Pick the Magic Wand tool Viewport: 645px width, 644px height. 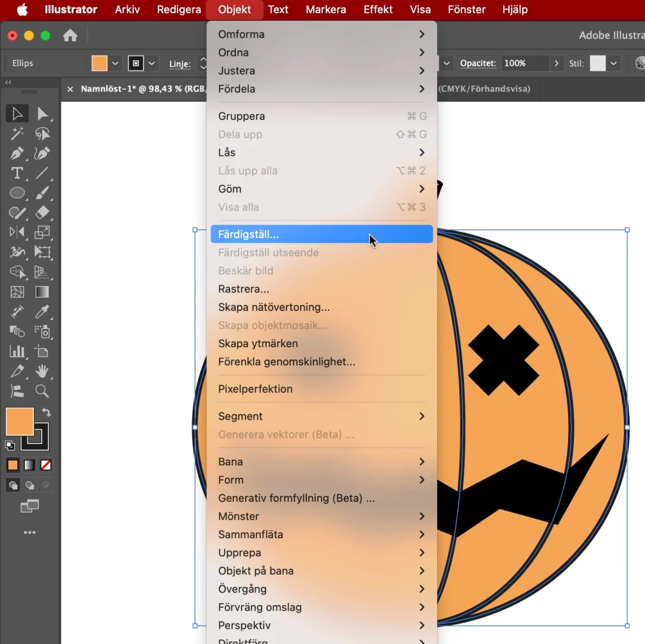(17, 133)
